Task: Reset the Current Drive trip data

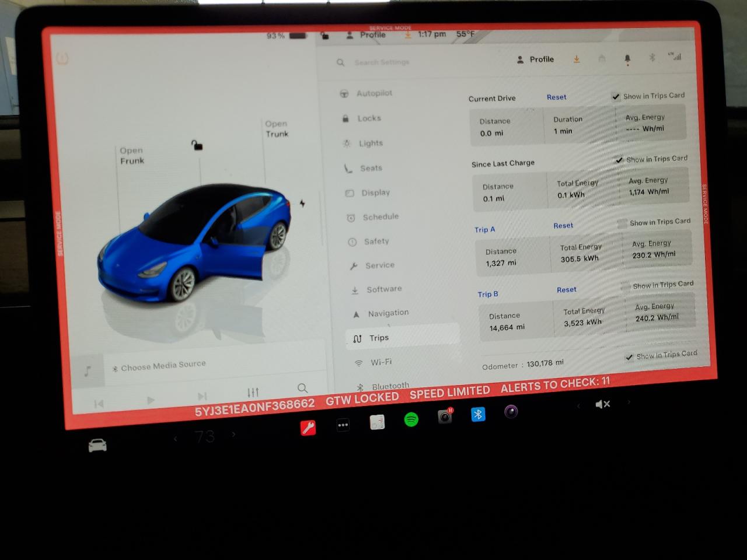Action: pyautogui.click(x=556, y=97)
